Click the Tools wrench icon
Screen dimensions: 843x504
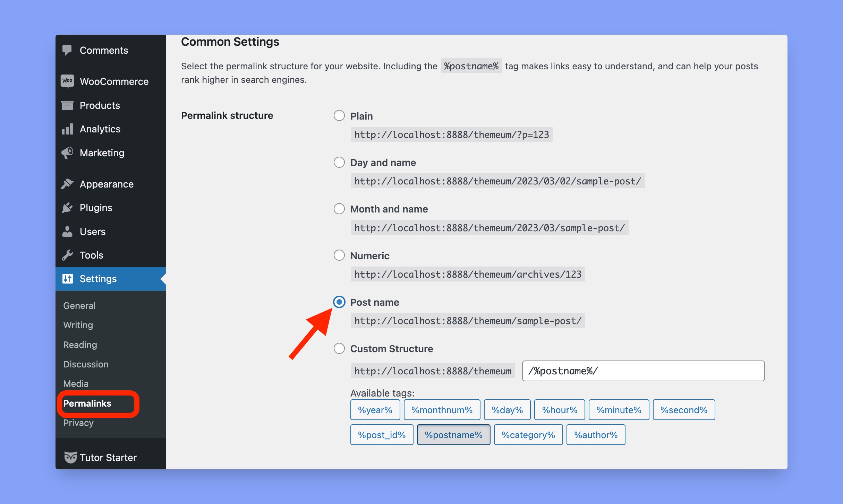(x=67, y=255)
